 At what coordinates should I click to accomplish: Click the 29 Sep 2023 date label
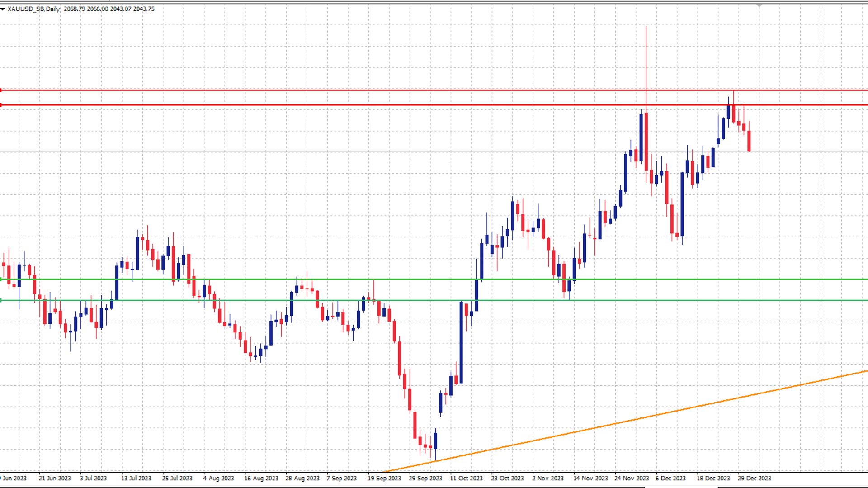coord(425,478)
